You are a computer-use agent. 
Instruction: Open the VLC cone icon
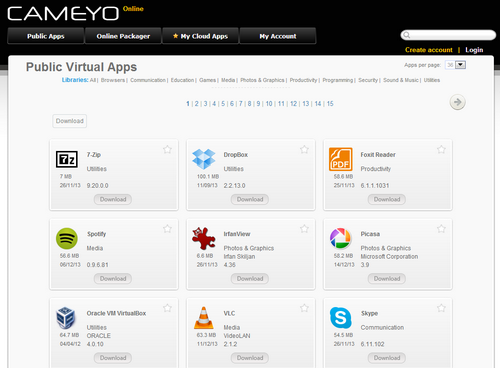pyautogui.click(x=204, y=318)
